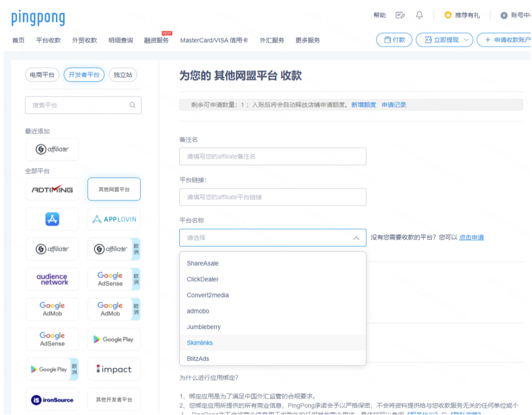This screenshot has height=415, width=532.
Task: Select the ironSource platform tile
Action: (52, 399)
